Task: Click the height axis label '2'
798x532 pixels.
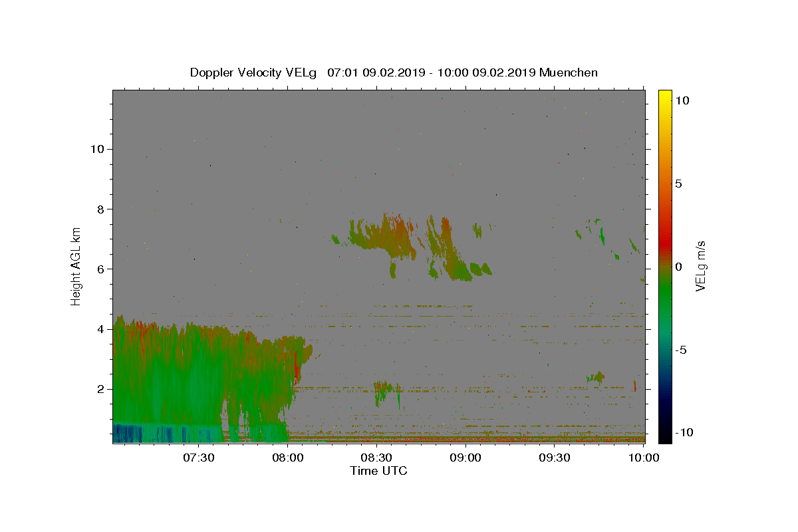Action: pyautogui.click(x=102, y=389)
